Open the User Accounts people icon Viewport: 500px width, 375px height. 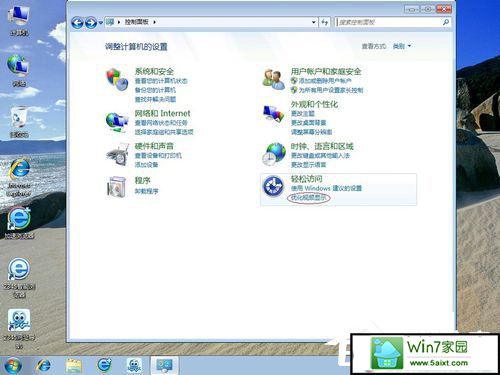click(273, 79)
